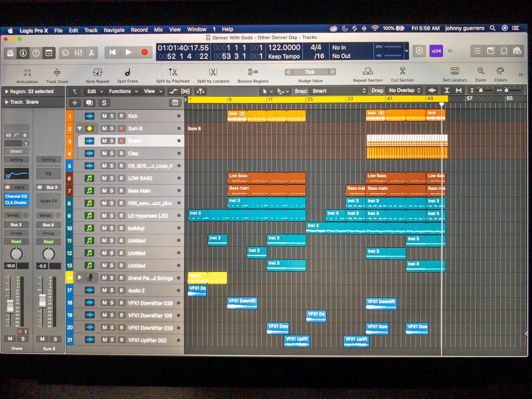The image size is (532, 399).
Task: Click the Snare region on the Snare track
Action: 407,141
